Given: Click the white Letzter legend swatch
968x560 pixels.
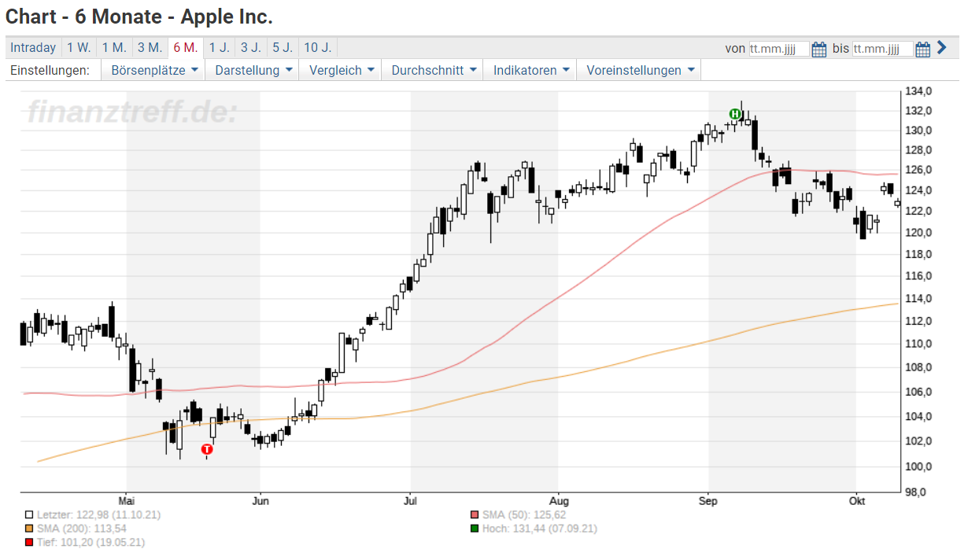Looking at the screenshot, I should (x=29, y=514).
